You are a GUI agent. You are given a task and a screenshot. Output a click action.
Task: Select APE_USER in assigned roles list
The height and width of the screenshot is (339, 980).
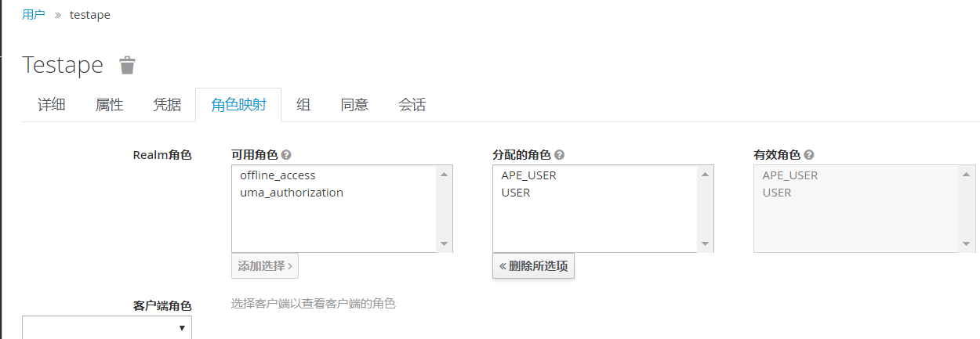pos(528,175)
